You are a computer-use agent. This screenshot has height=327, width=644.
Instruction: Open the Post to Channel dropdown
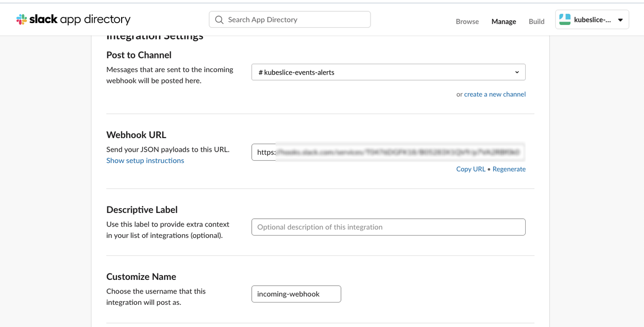(388, 72)
